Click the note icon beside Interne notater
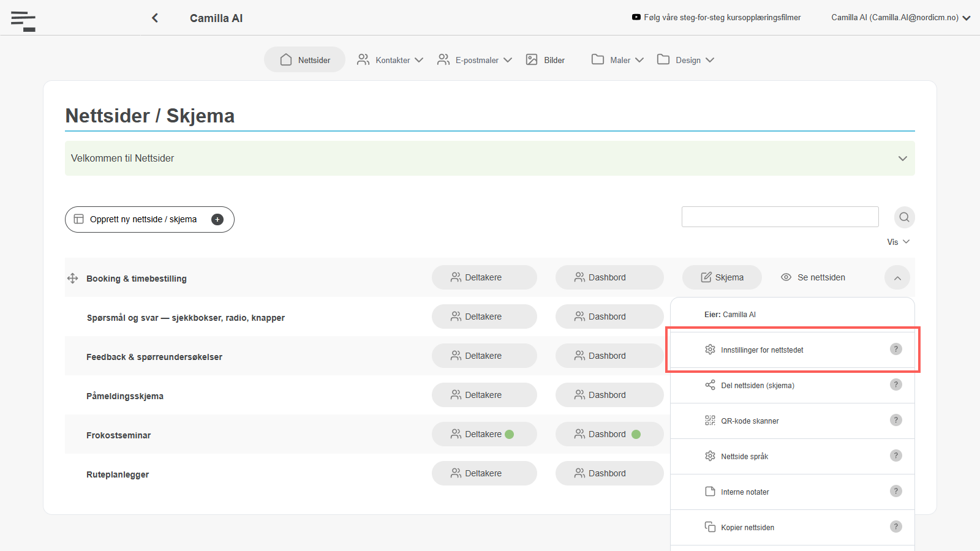This screenshot has height=551, width=980. 710,492
